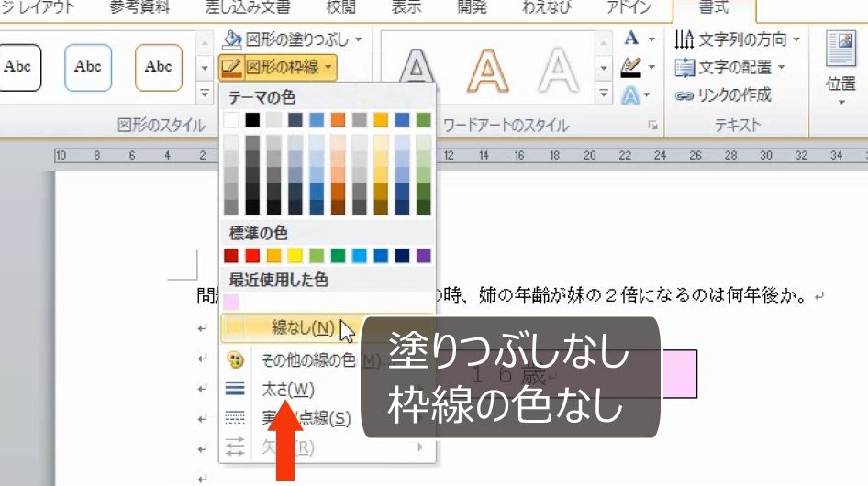Pick the black theme color swatch

252,119
